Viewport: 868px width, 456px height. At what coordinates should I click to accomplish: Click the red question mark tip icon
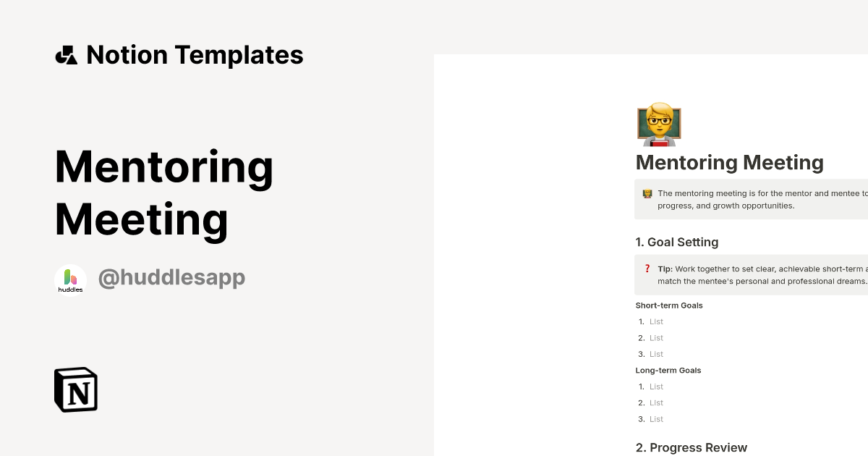point(647,269)
